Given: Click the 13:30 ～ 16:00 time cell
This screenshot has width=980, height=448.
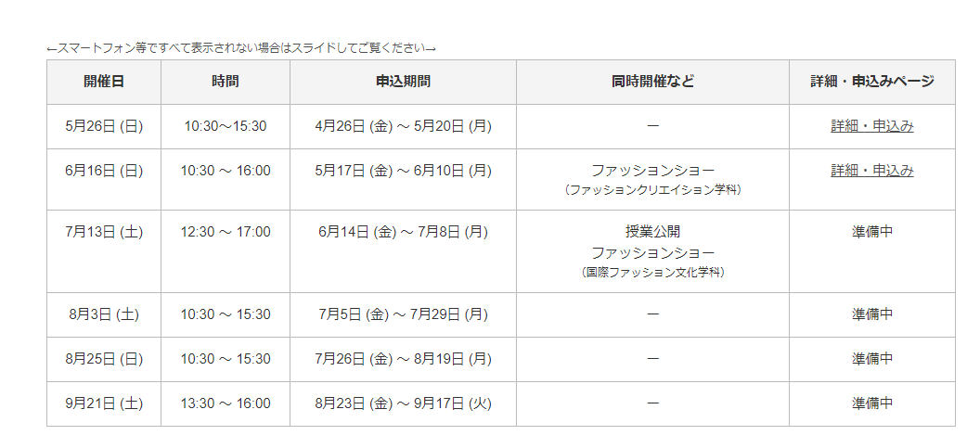Looking at the screenshot, I should click(x=225, y=404).
